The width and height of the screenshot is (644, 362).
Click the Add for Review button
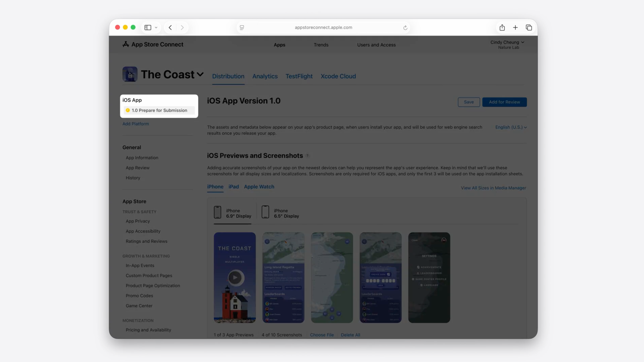coord(504,102)
